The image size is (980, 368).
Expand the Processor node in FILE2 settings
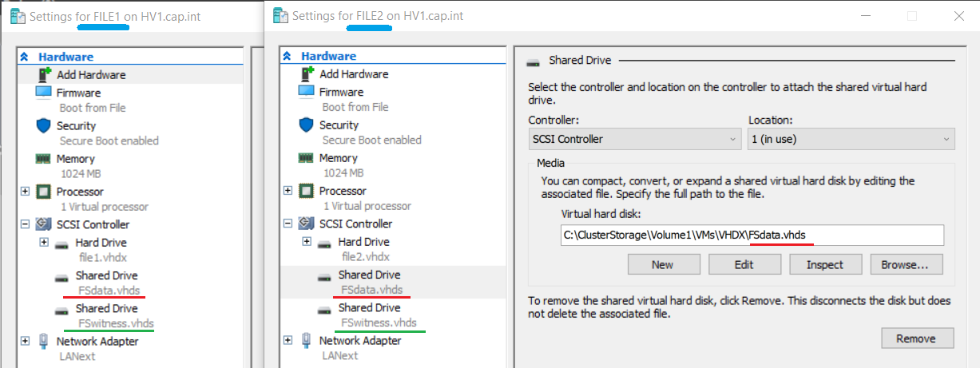point(288,191)
